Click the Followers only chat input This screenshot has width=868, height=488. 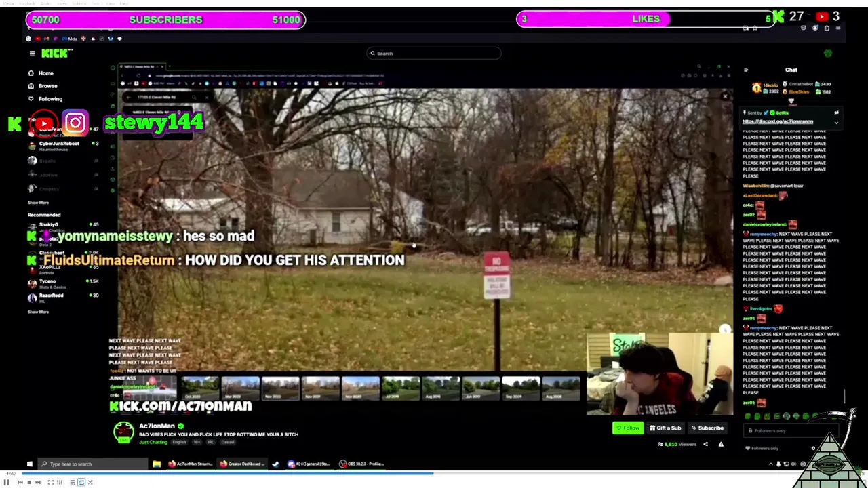tap(790, 430)
